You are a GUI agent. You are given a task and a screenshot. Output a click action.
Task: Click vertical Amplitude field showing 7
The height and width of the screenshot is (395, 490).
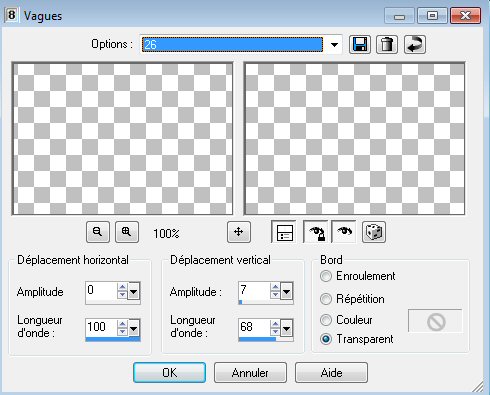[254, 291]
